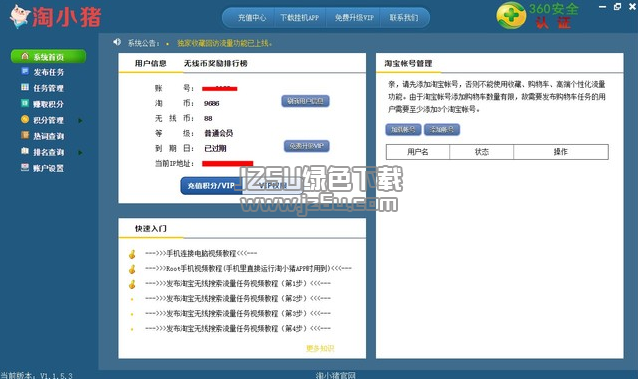Expand the 积分管理 submenu arrow
This screenshot has width=638, height=379.
[80, 120]
